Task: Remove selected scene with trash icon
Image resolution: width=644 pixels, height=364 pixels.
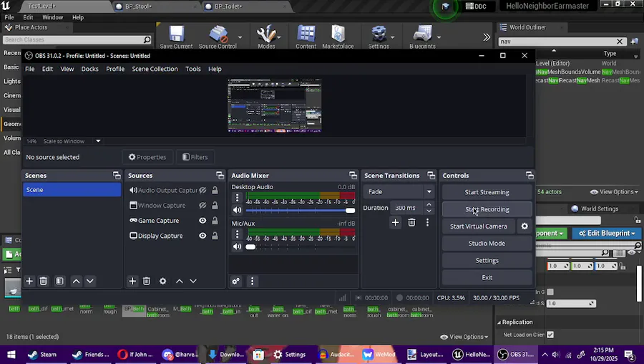Action: [x=43, y=281]
